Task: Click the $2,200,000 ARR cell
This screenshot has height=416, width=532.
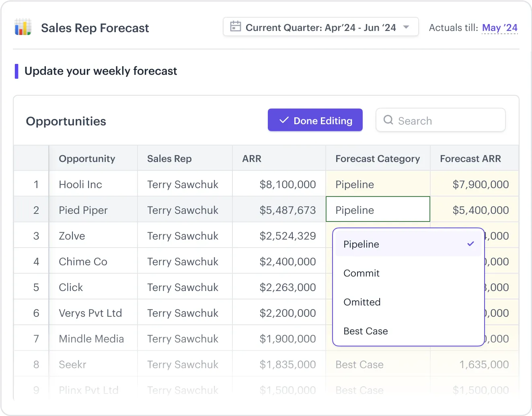Action: (279, 312)
